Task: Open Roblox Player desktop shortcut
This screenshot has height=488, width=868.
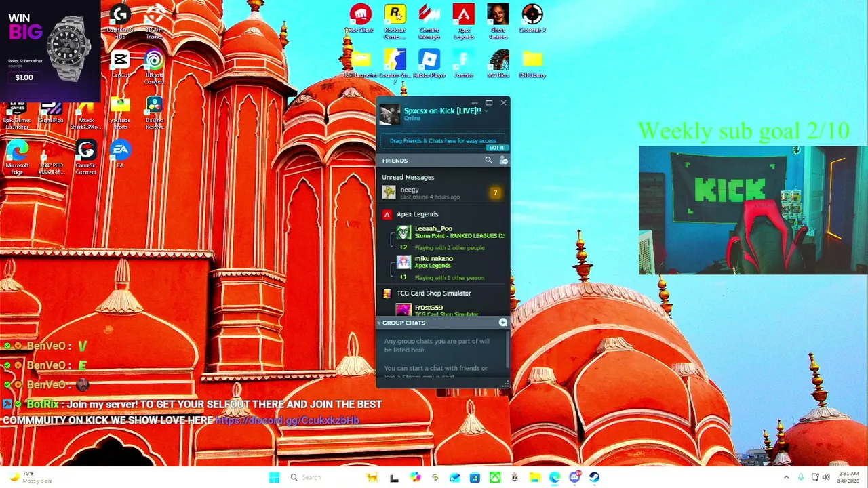Action: click(x=429, y=63)
